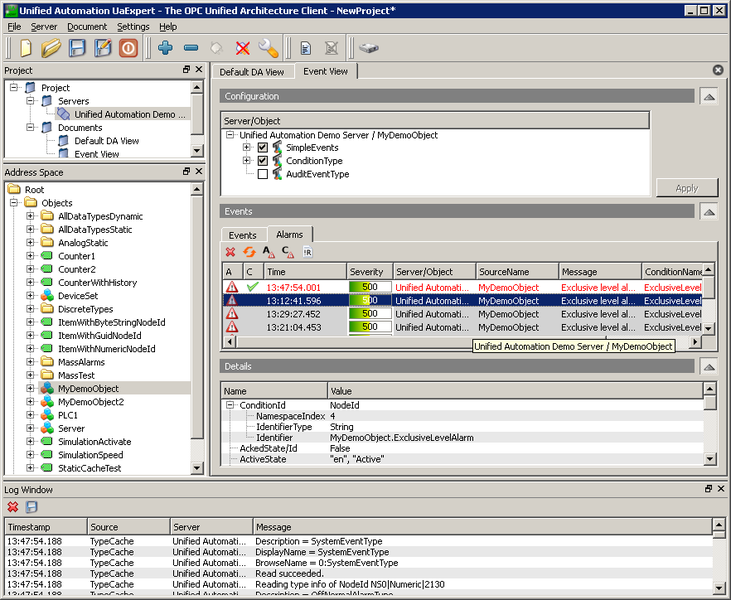Screen dimensions: 731x600
Task: Select the PLC1 node in Address Space
Action: tap(68, 415)
